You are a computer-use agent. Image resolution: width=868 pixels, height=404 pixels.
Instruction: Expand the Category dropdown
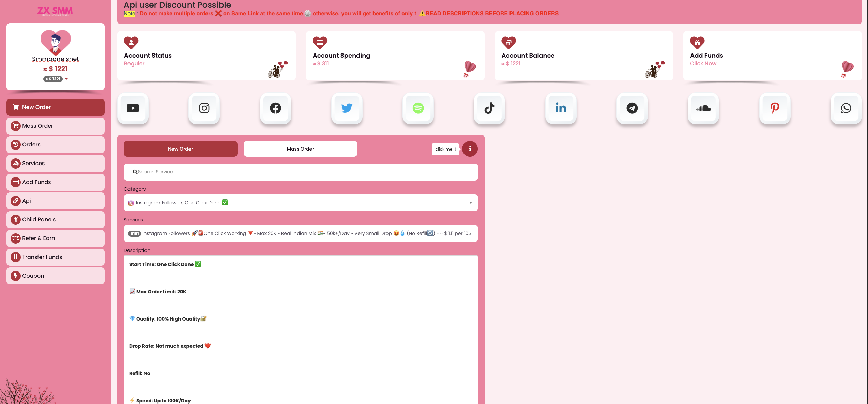coord(301,203)
